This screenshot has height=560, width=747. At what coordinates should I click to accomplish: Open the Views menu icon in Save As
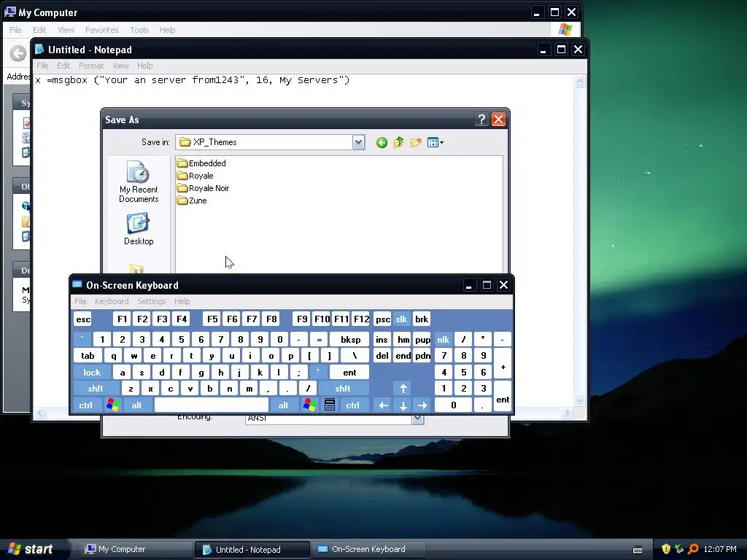tap(433, 142)
